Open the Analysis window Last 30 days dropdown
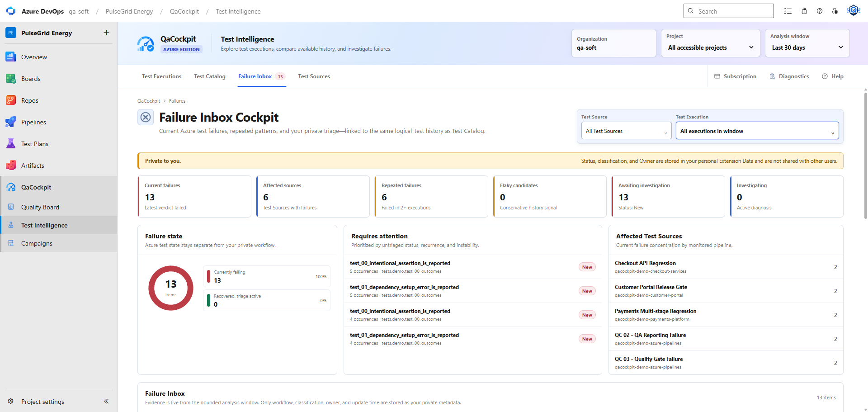The image size is (868, 412). (807, 43)
